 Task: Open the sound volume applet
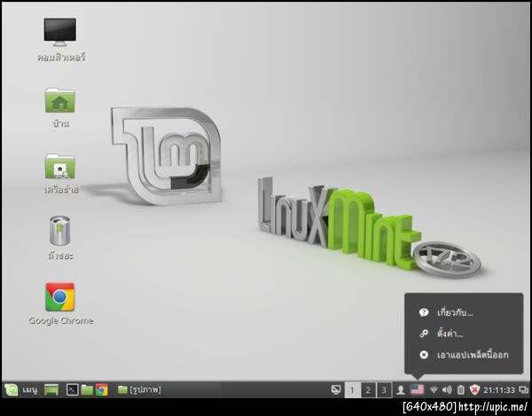coord(447,390)
